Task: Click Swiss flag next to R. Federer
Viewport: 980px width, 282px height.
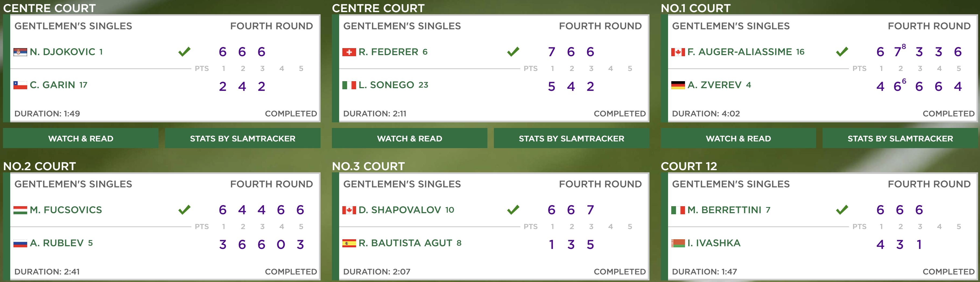Action: tap(349, 52)
